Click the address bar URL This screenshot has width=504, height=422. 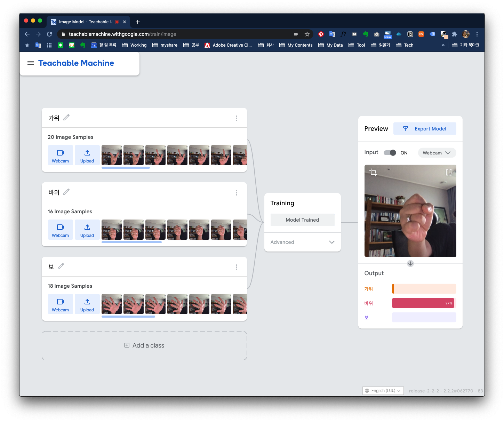click(x=122, y=34)
